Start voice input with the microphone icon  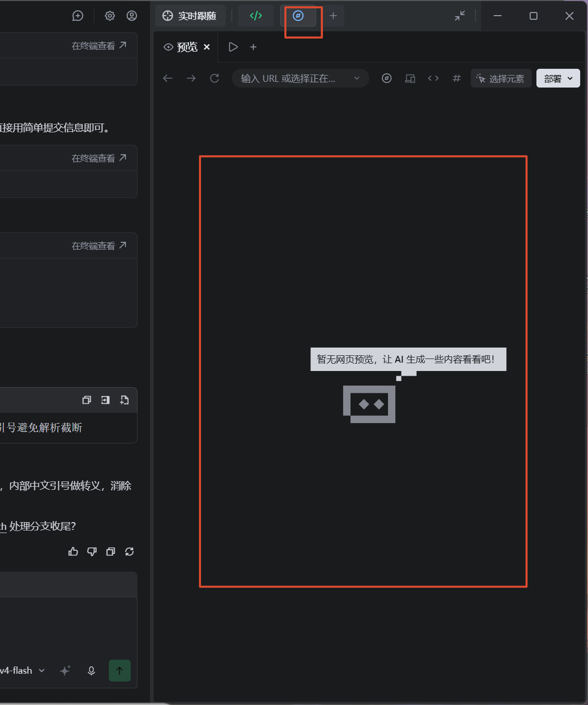(x=91, y=671)
